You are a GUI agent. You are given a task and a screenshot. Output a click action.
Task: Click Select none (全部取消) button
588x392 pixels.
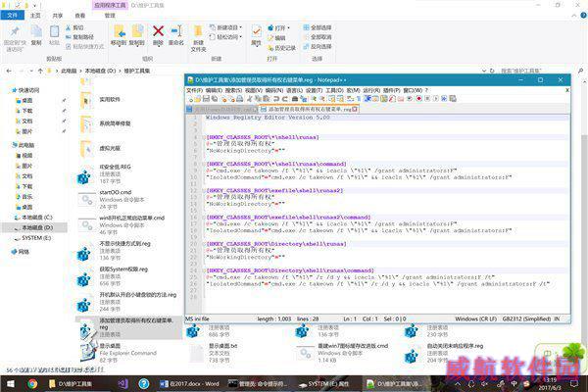click(318, 37)
